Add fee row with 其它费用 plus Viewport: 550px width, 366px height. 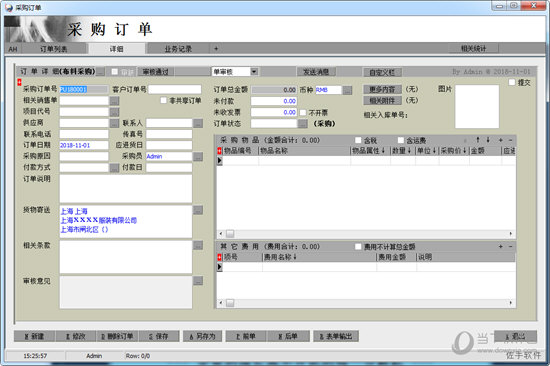pos(501,247)
